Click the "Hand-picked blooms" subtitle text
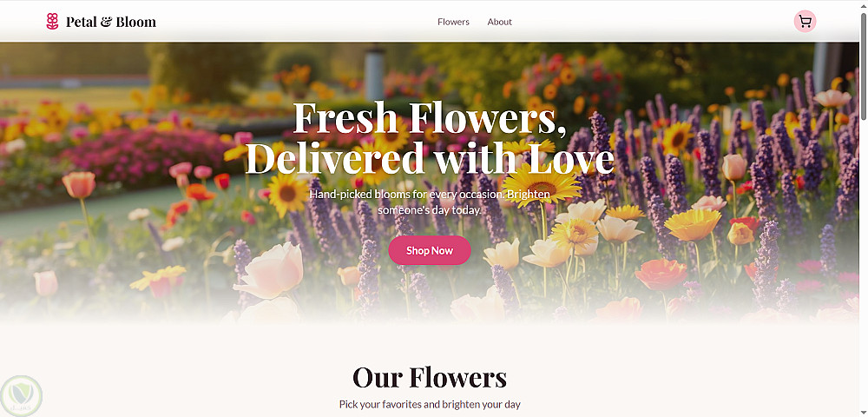 [x=430, y=202]
